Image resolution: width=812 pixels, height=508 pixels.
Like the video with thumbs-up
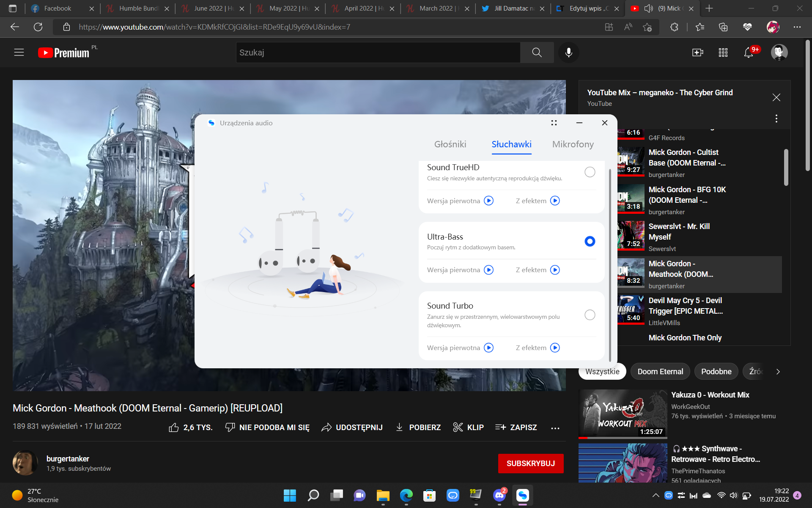click(191, 428)
